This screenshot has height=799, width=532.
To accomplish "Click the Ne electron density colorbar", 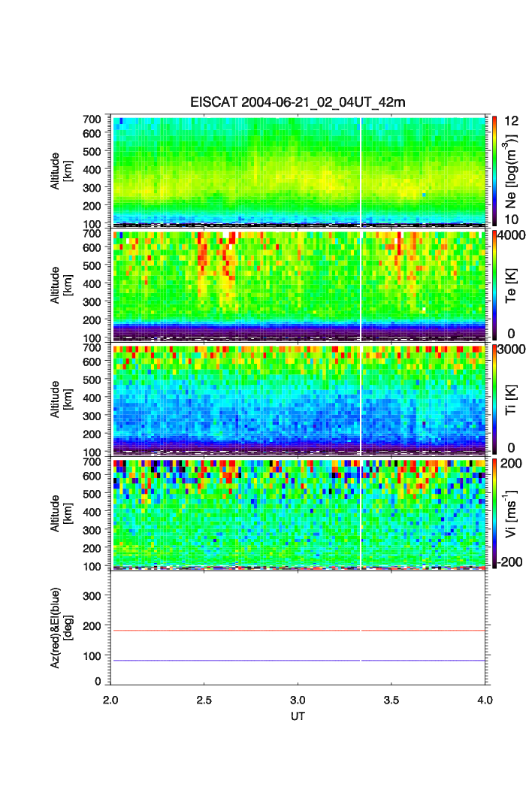I will tap(495, 170).
